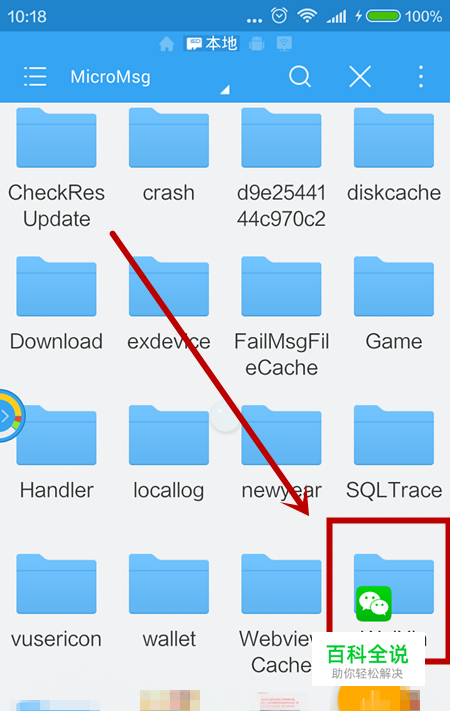Expand the floating side widget arrow
The width and height of the screenshot is (450, 711).
[5, 416]
